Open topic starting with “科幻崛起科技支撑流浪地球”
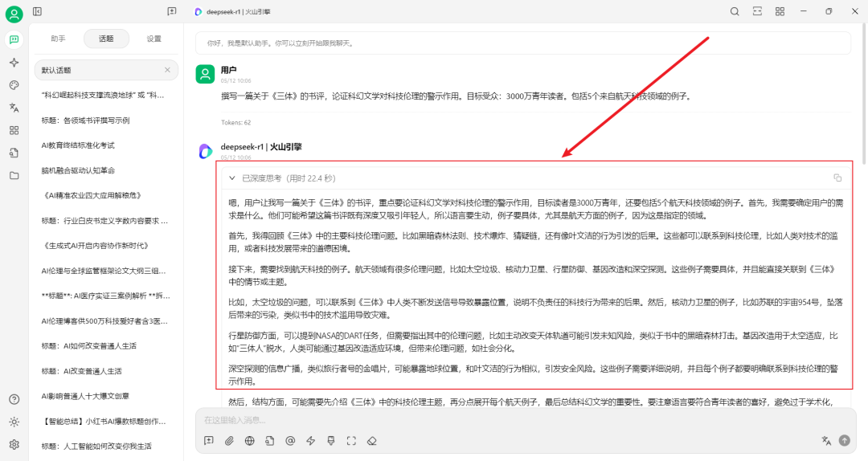Viewport: 868px width, 461px height. click(x=106, y=96)
